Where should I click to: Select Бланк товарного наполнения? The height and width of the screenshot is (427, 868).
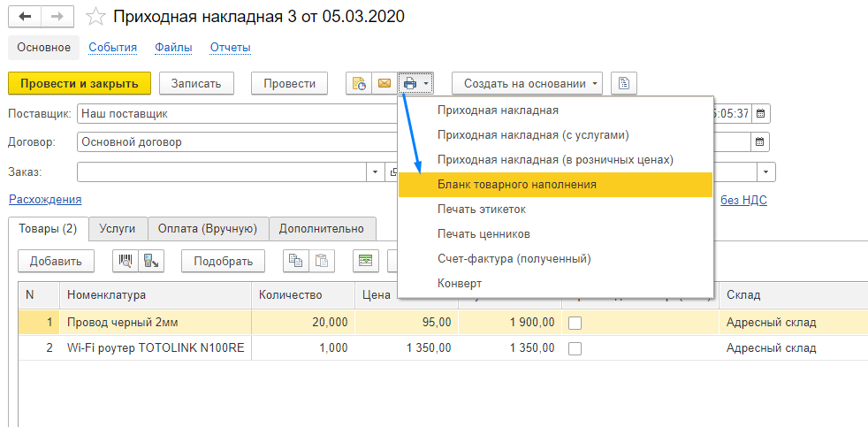[555, 185]
